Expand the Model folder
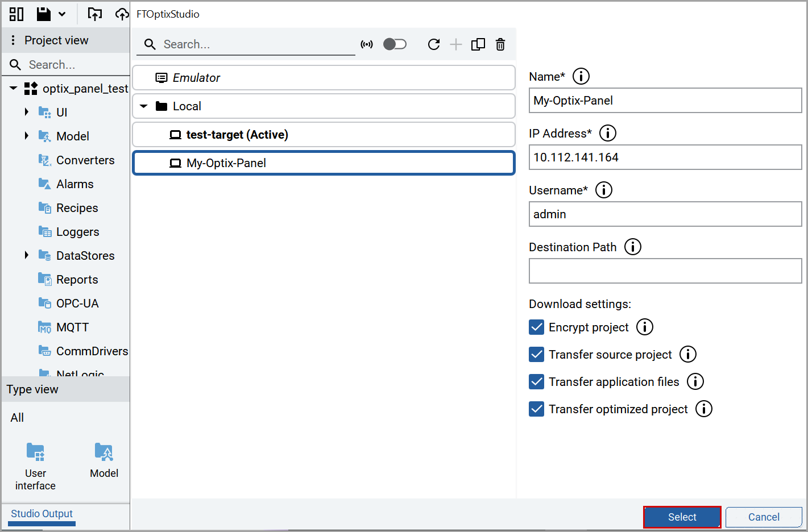Image resolution: width=808 pixels, height=532 pixels. pyautogui.click(x=27, y=136)
